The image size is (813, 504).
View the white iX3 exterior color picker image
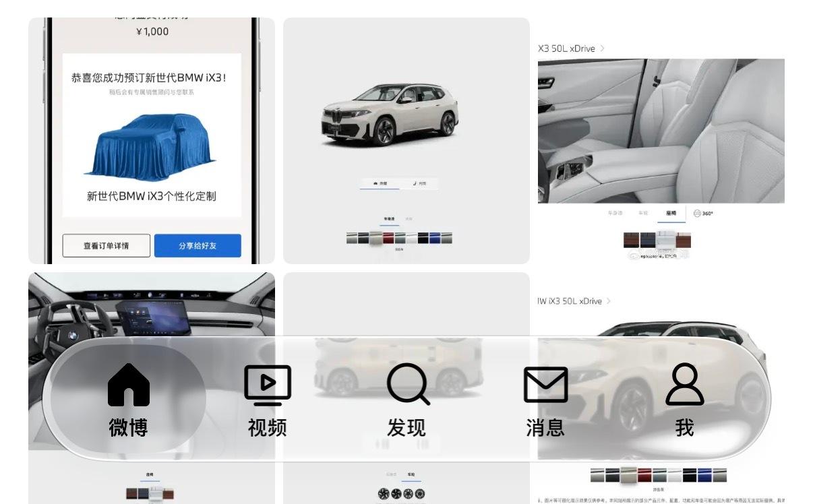pyautogui.click(x=406, y=141)
